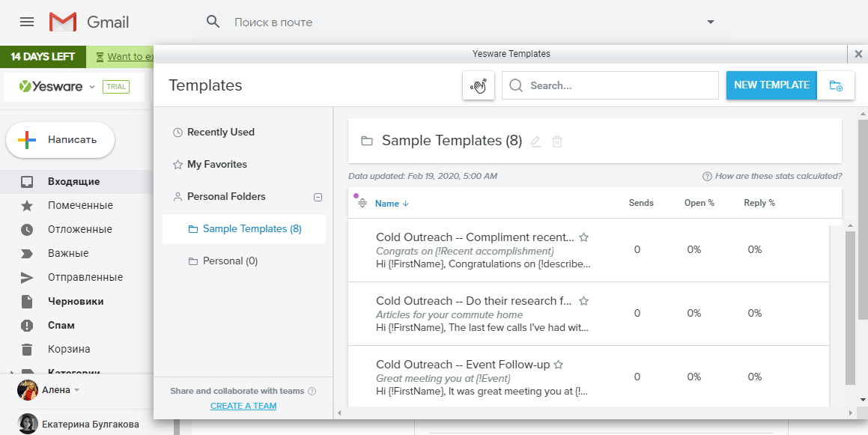
Task: Collapse the Personal Folders tree
Action: (x=318, y=197)
